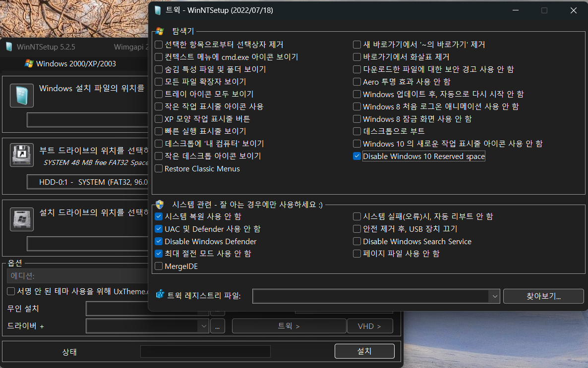The image size is (588, 368).
Task: Check 새 바로가기에서 '~의 바로가기' 제거
Action: pyautogui.click(x=357, y=45)
